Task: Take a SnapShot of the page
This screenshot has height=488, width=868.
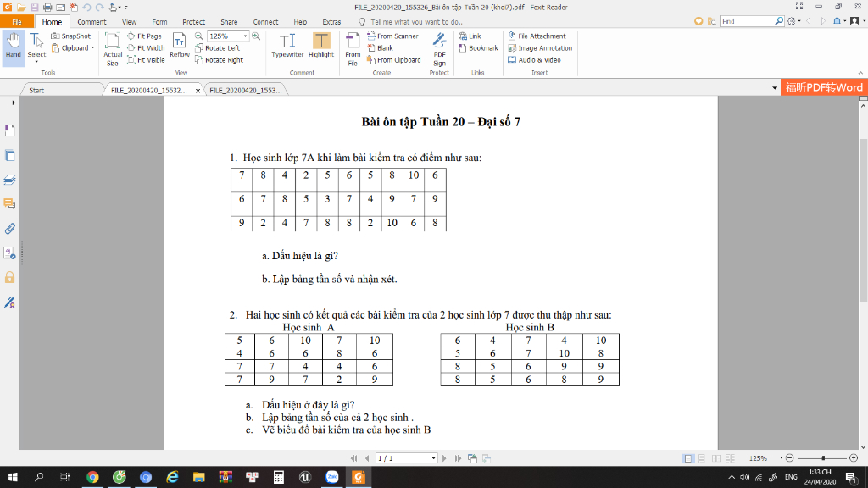Action: point(71,36)
